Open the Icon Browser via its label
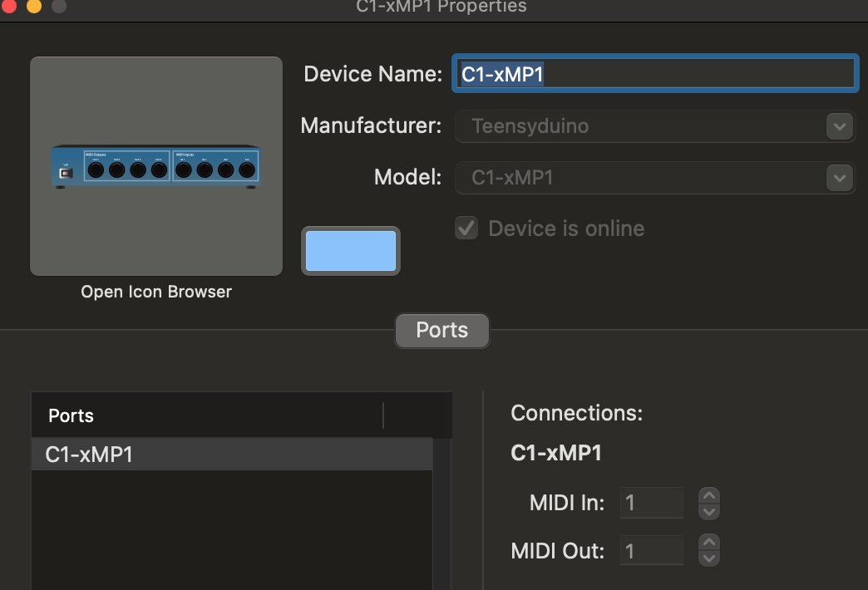Image resolution: width=868 pixels, height=590 pixels. point(155,292)
